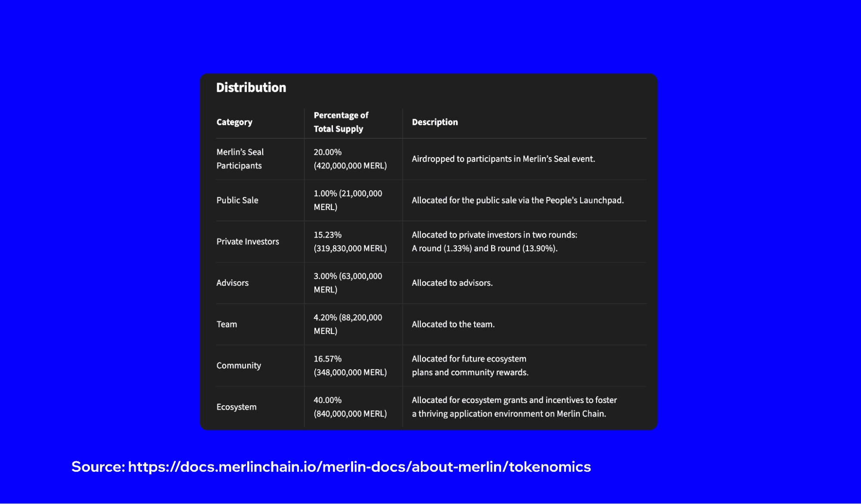Image resolution: width=861 pixels, height=504 pixels.
Task: Select the Percentage of Total Supply header
Action: point(341,122)
